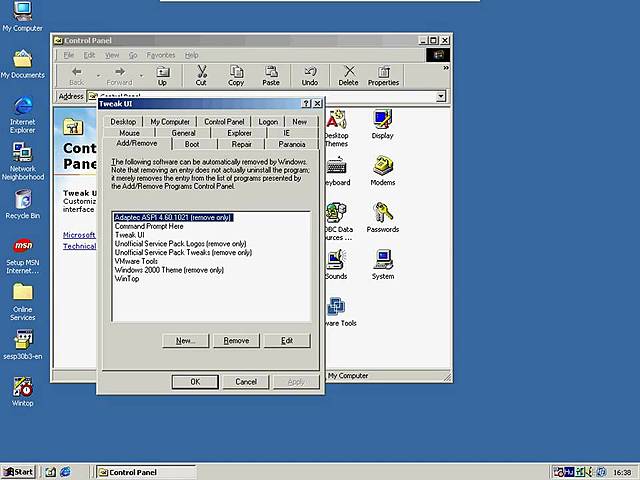Select Setup MSN Internet icon
This screenshot has width=640, height=480.
[x=22, y=256]
